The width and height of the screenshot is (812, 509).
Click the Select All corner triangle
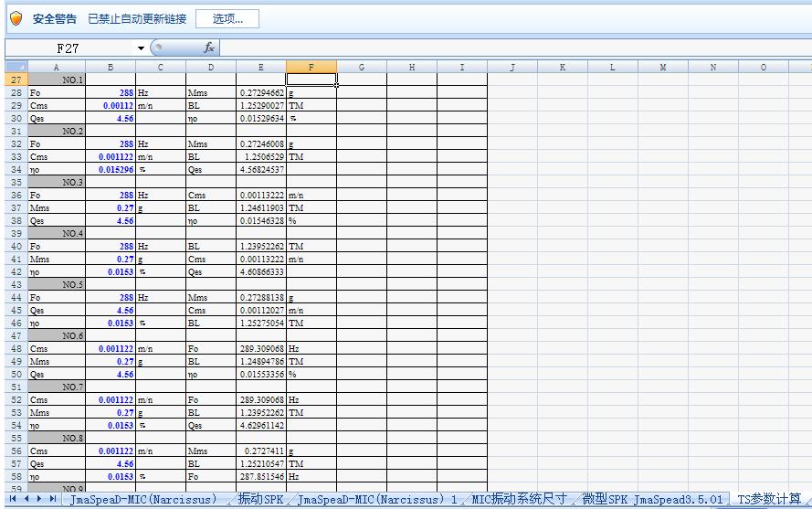15,67
